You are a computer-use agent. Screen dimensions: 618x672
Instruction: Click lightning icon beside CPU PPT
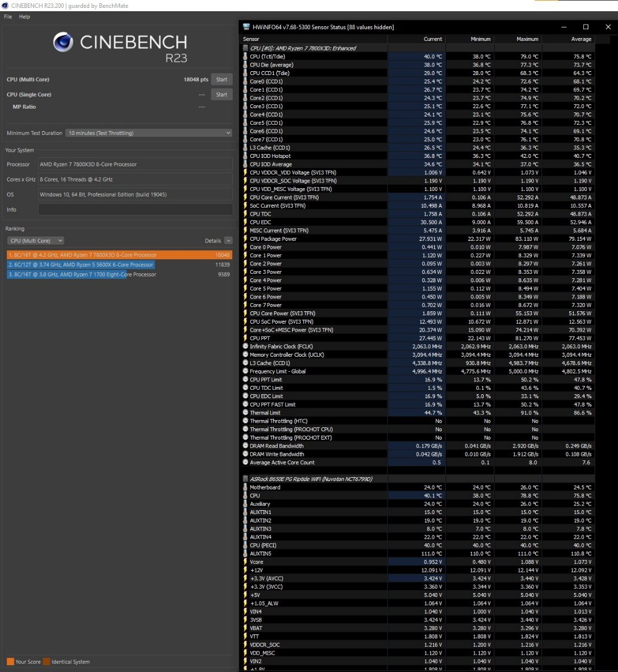pyautogui.click(x=245, y=338)
